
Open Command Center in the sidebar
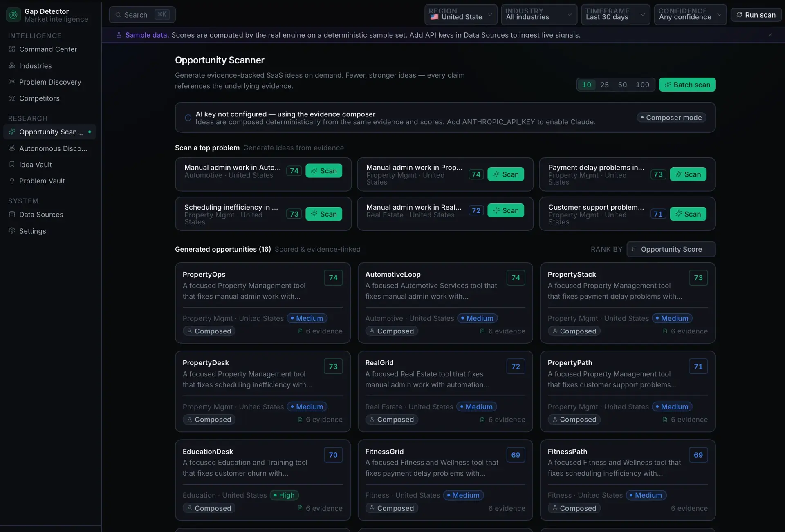point(49,49)
